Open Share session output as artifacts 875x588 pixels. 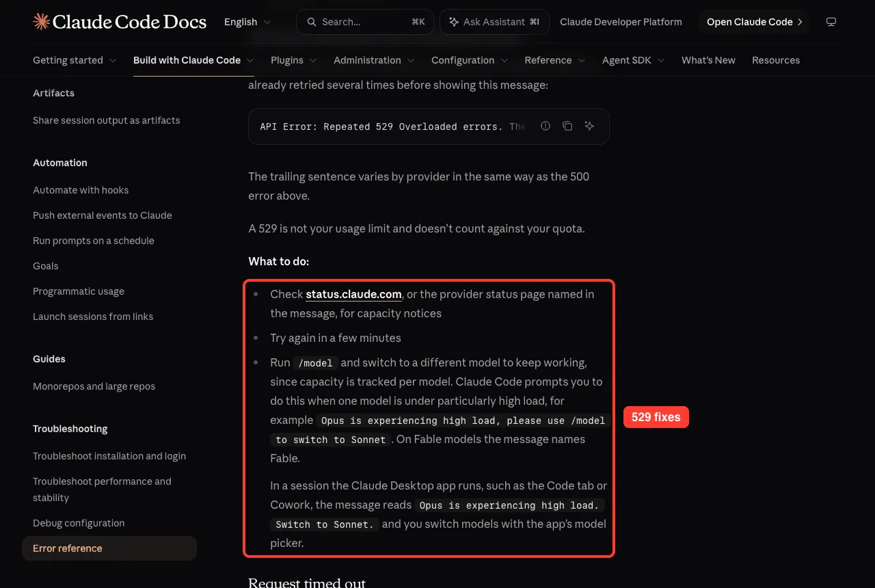coord(107,120)
